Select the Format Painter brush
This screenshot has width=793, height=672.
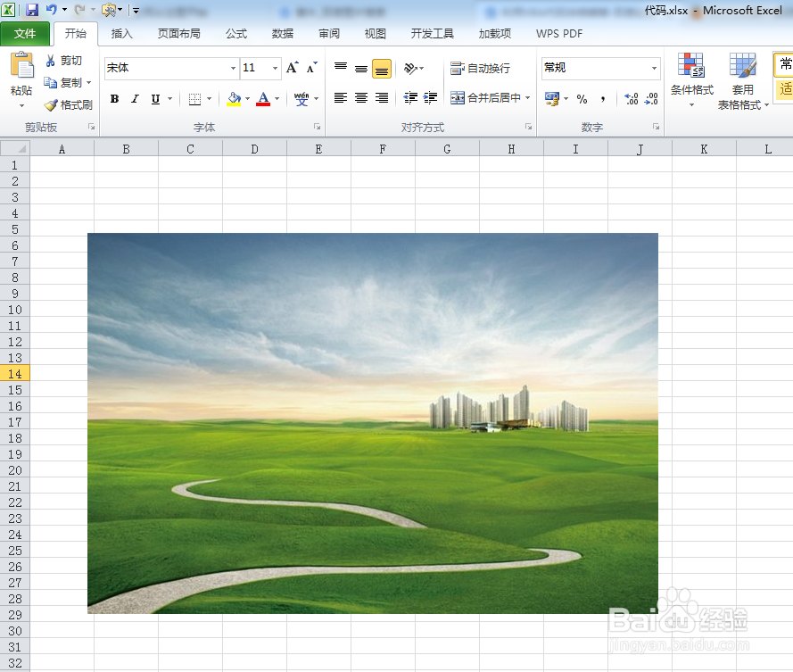51,104
